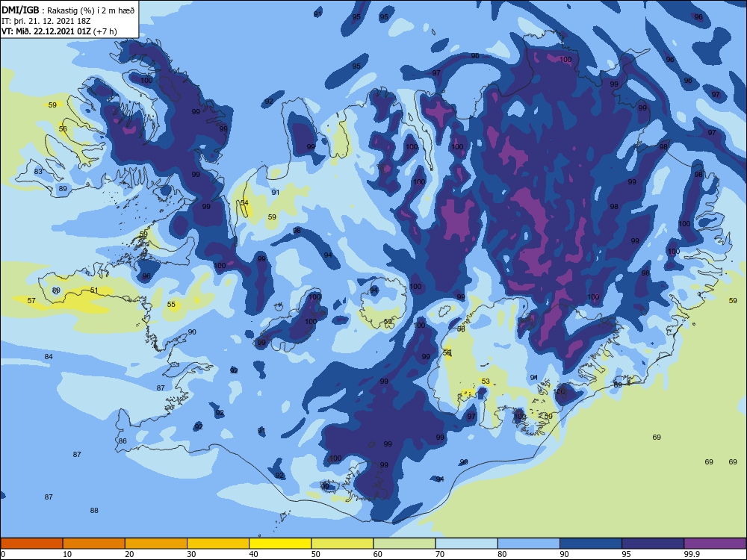Pick the 20–30 light orange legend segment
Image resolution: width=747 pixels, height=560 pixels.
[x=156, y=544]
